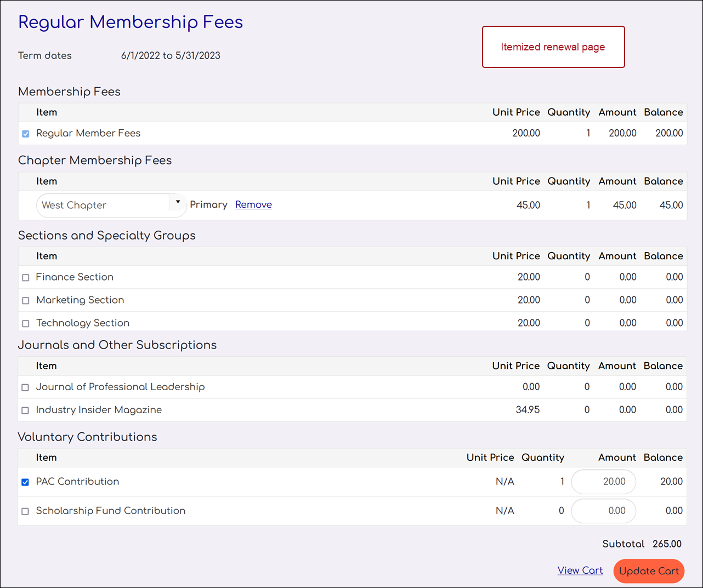Check the Technology Section checkbox
This screenshot has width=703, height=588.
point(25,323)
